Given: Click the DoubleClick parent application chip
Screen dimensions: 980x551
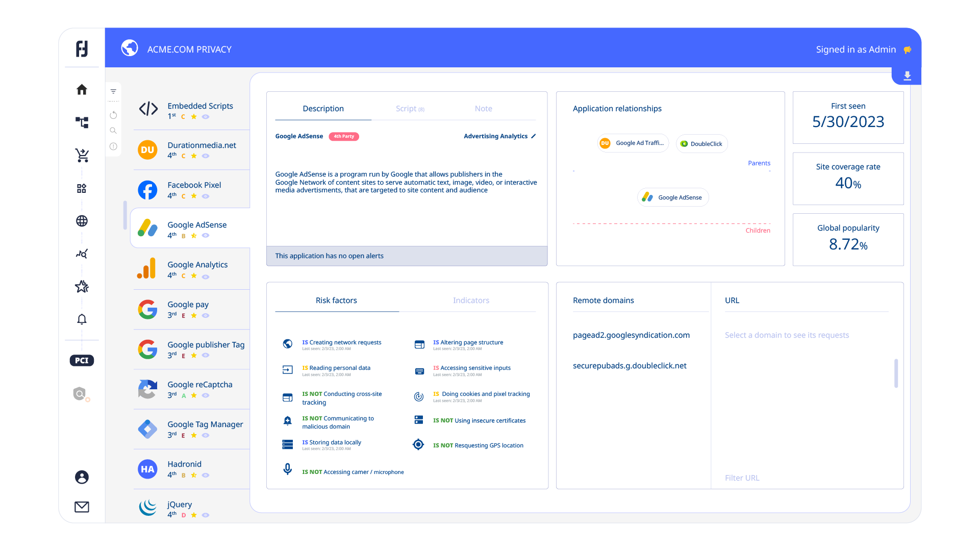Looking at the screenshot, I should 701,144.
